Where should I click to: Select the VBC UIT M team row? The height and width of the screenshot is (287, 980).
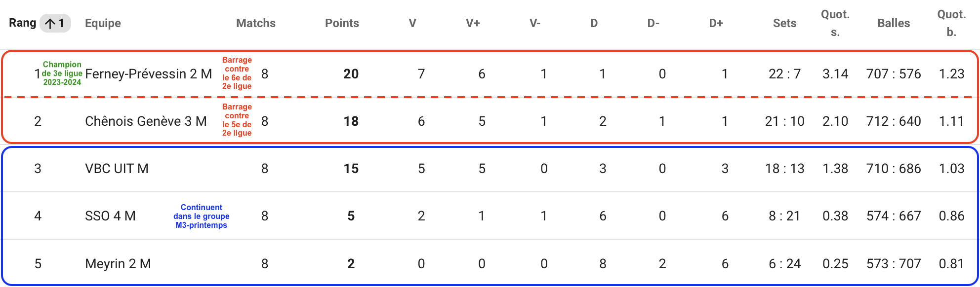pyautogui.click(x=490, y=169)
